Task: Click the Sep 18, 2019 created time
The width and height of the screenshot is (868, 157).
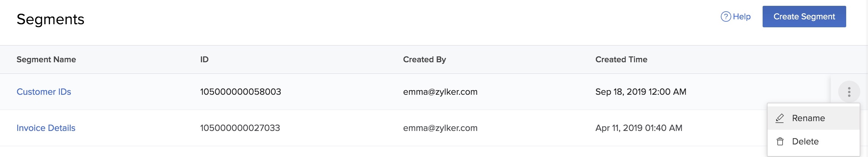Action: coord(641,92)
